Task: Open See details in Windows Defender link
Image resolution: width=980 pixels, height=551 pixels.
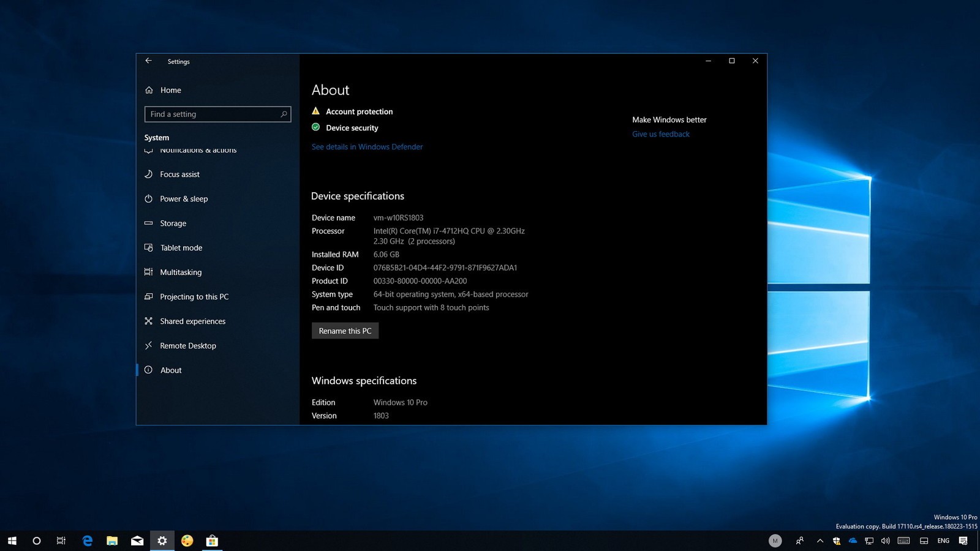Action: pos(367,147)
